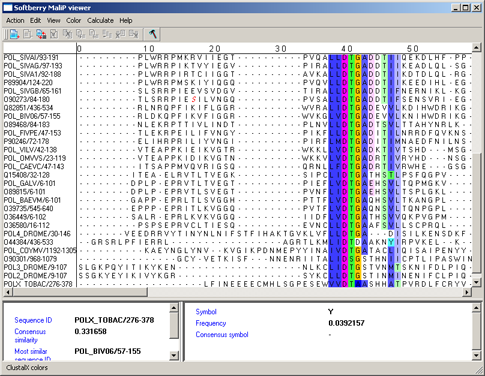Select sequence POL_SIVAG/97-193
The height and width of the screenshot is (376, 485).
click(x=33, y=66)
